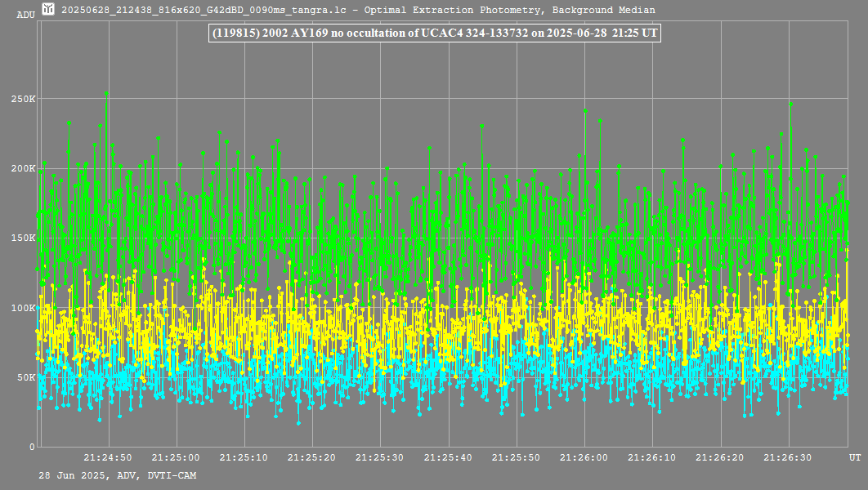The height and width of the screenshot is (490, 868).
Task: Select the 21:25:30 time axis label
Action: (380, 458)
